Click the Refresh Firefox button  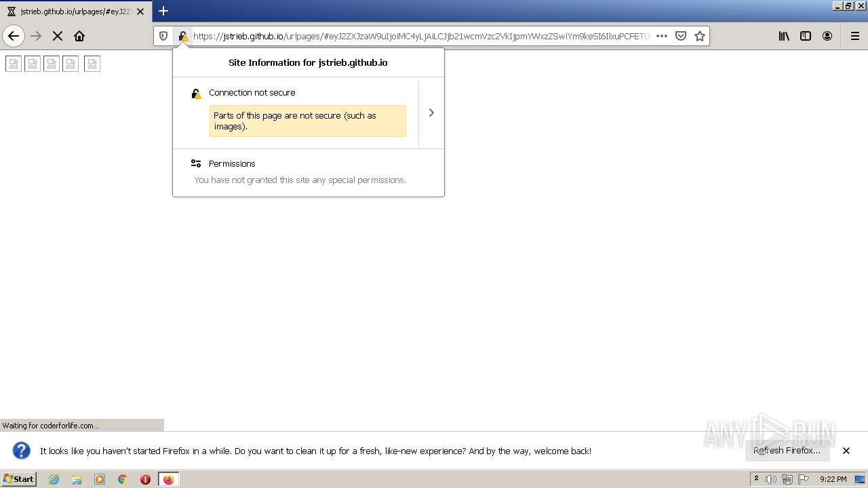click(787, 451)
